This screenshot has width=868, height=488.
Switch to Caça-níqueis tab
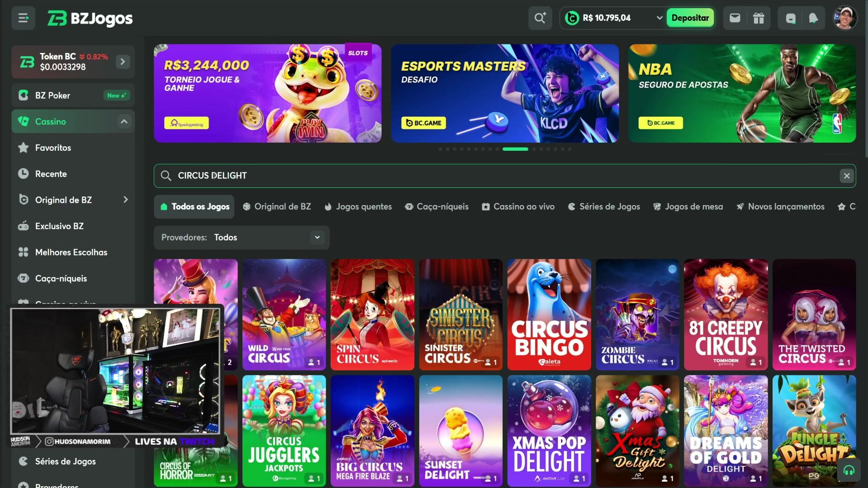point(437,207)
